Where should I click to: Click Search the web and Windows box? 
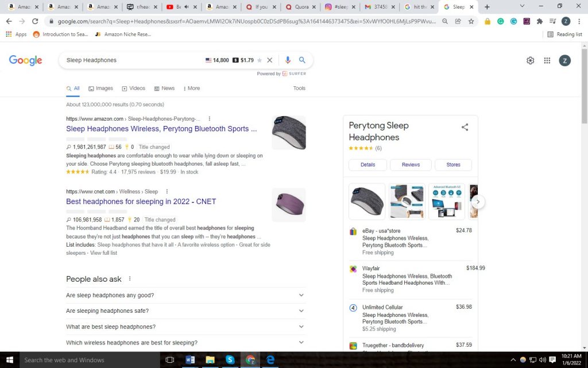pyautogui.click(x=90, y=360)
